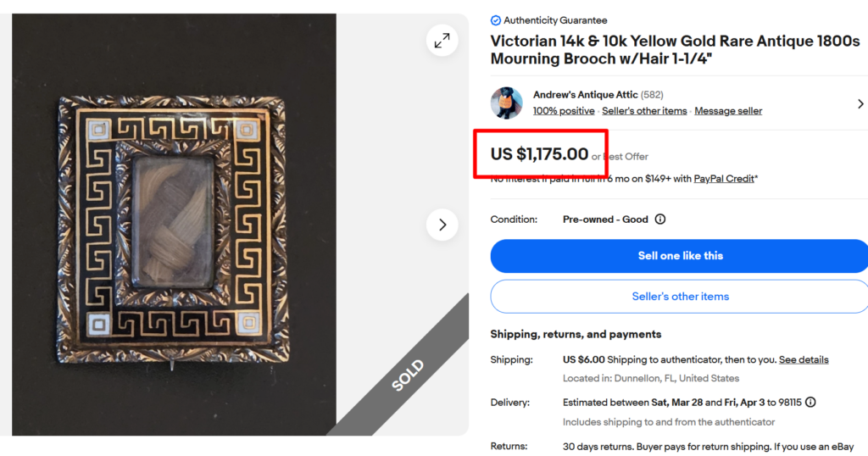Screen dimensions: 868x456
Task: Click the underlined Seller's other items link
Action: click(644, 111)
